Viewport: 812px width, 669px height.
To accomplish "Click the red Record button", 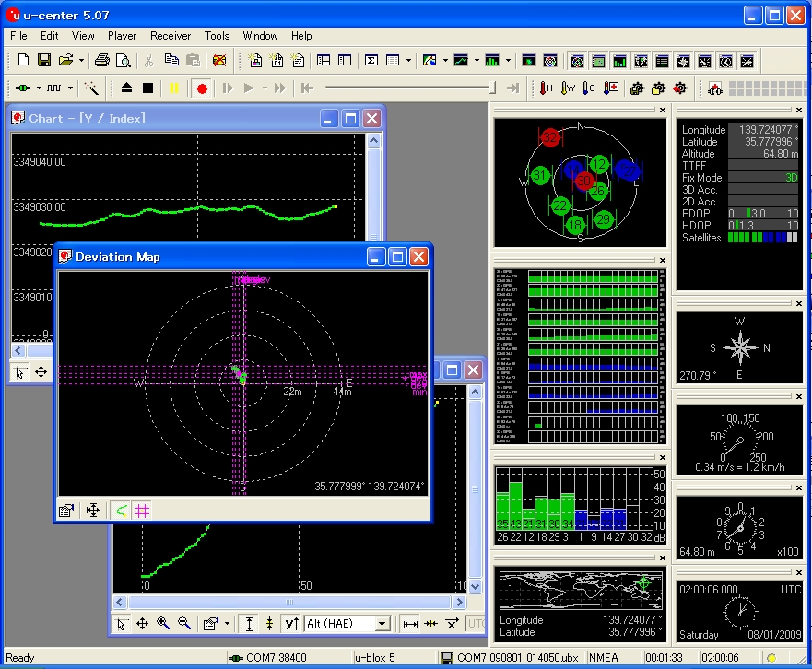I will 202,88.
